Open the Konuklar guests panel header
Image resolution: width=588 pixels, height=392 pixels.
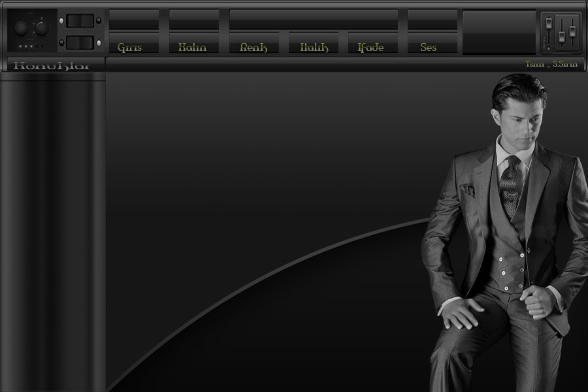click(52, 65)
